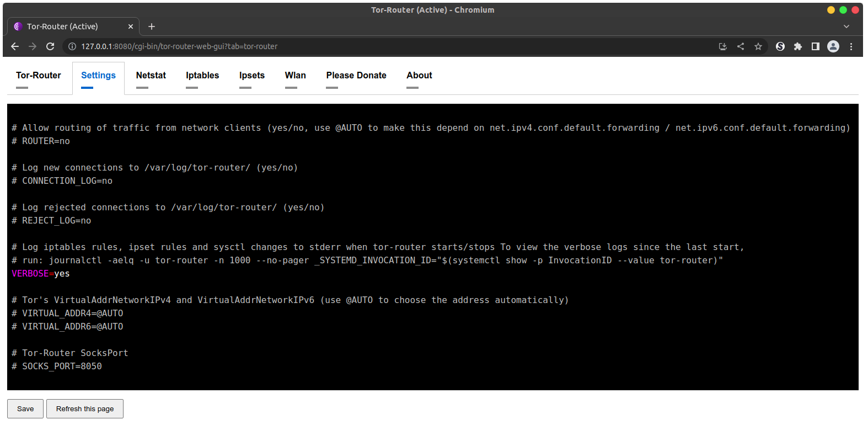This screenshot has width=868, height=446.
Task: Share this page via share icon
Action: point(741,46)
